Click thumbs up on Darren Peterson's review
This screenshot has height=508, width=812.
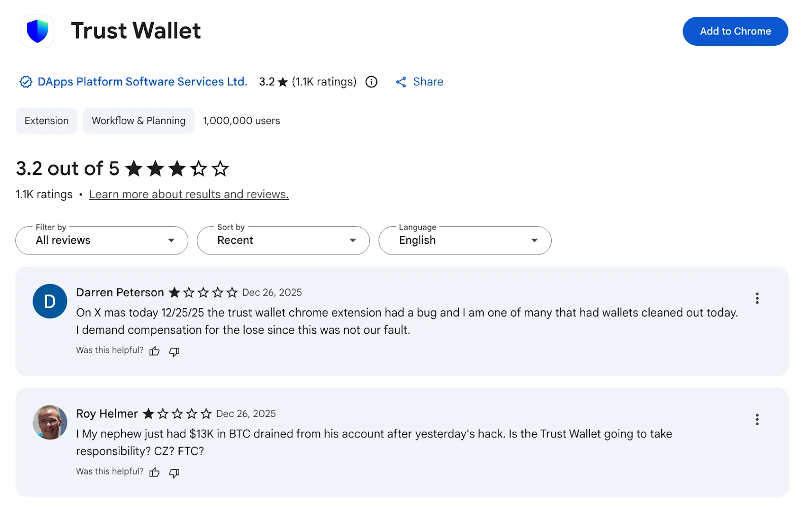(154, 351)
